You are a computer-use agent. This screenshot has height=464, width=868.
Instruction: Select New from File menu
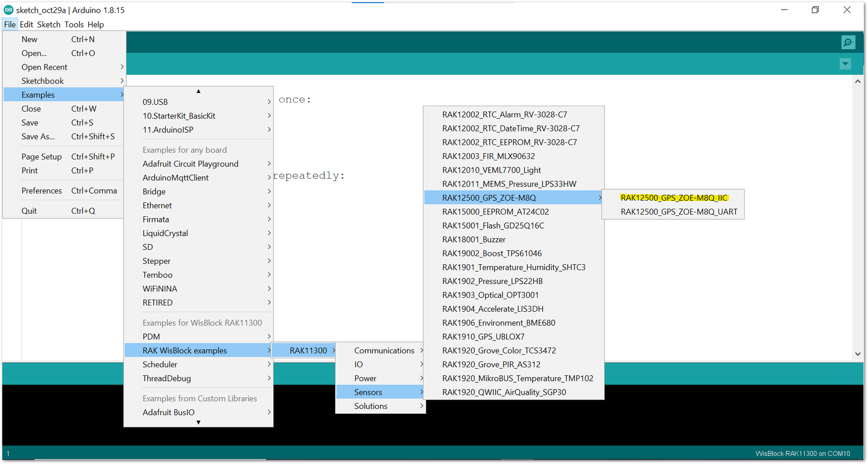pos(64,39)
